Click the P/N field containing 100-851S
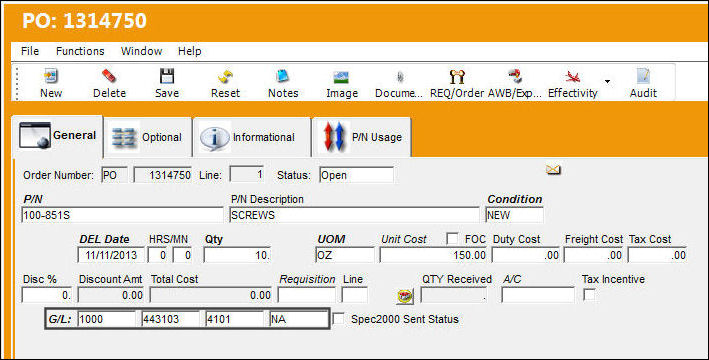Image resolution: width=709 pixels, height=360 pixels. point(122,215)
